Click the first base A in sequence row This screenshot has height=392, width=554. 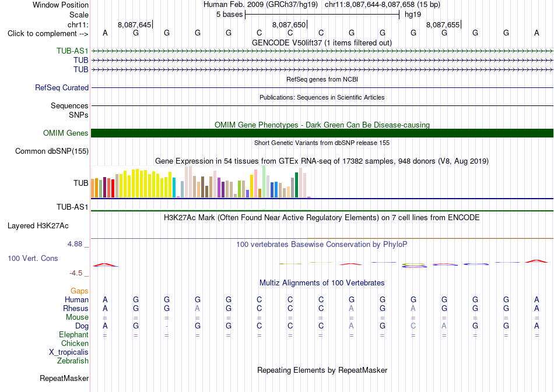(x=105, y=33)
